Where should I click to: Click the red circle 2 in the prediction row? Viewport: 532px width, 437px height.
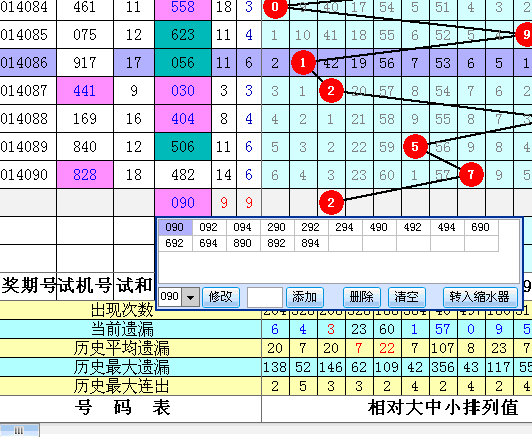(x=331, y=203)
